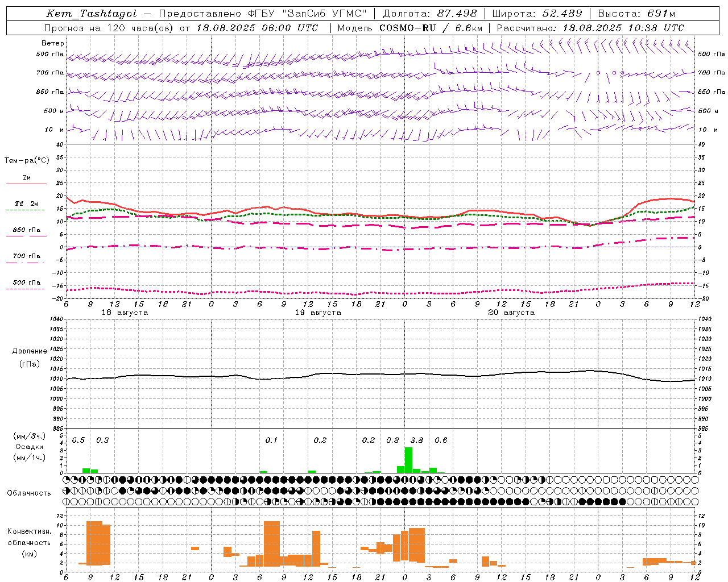Click the 3.8 precipitation amount value
Screen dimensions: 728x582
[x=417, y=440]
